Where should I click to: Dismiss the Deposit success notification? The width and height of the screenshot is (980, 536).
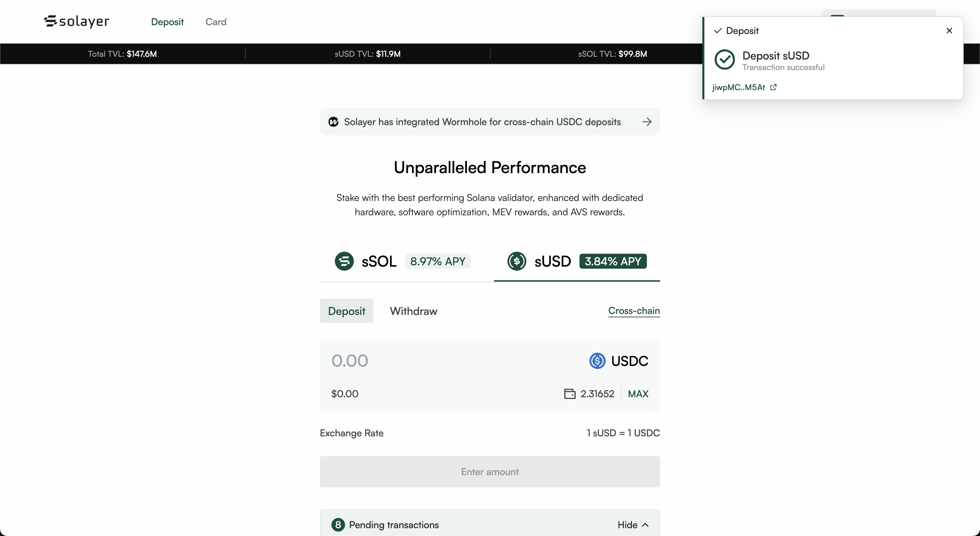pyautogui.click(x=949, y=31)
